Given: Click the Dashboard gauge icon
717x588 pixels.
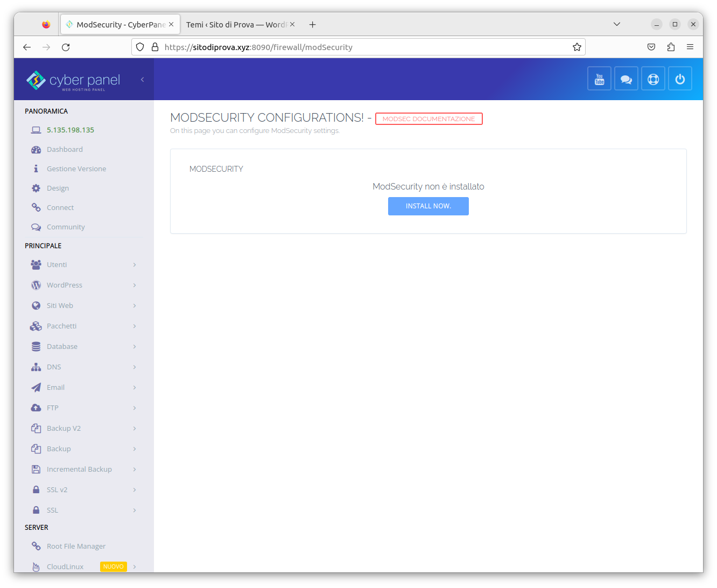Looking at the screenshot, I should 36,150.
